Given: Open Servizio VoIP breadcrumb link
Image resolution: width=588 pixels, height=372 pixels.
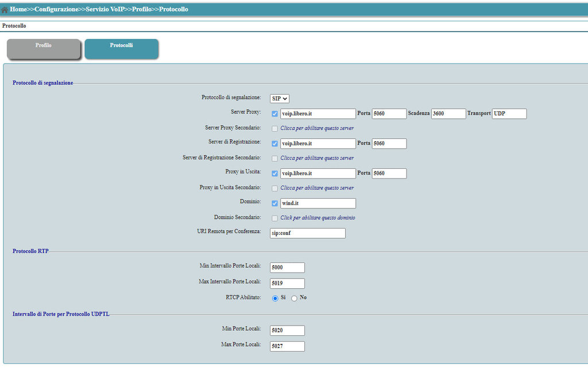Looking at the screenshot, I should click(x=105, y=9).
